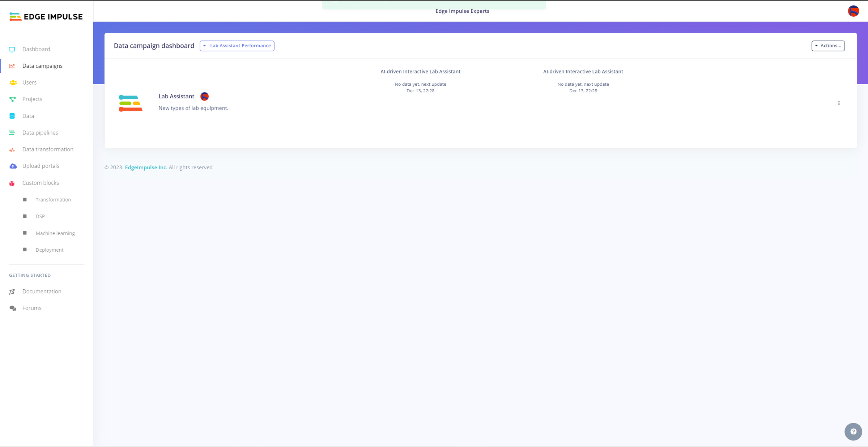Open the Lab Assistant campaign title

pos(176,96)
